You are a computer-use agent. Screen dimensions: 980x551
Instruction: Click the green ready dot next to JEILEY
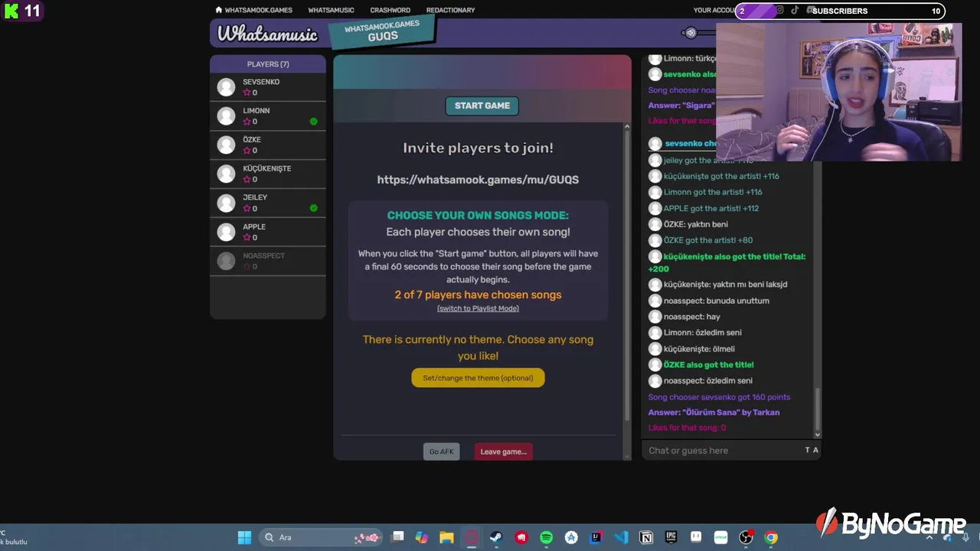[313, 208]
